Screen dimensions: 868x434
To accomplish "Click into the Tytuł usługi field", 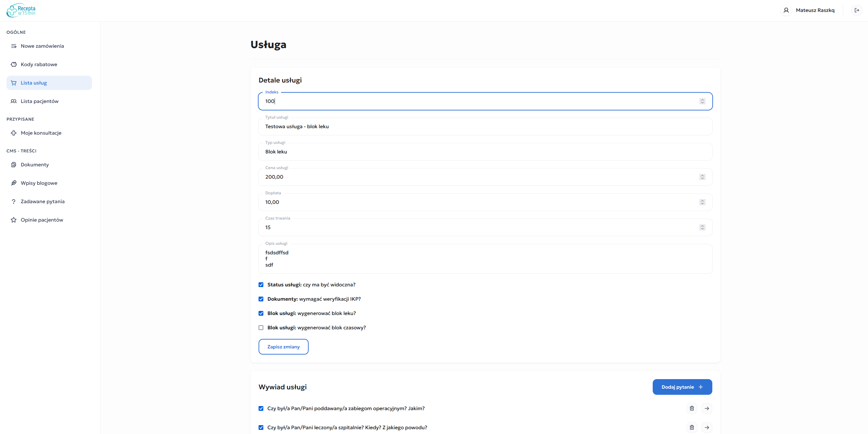I will [x=485, y=126].
